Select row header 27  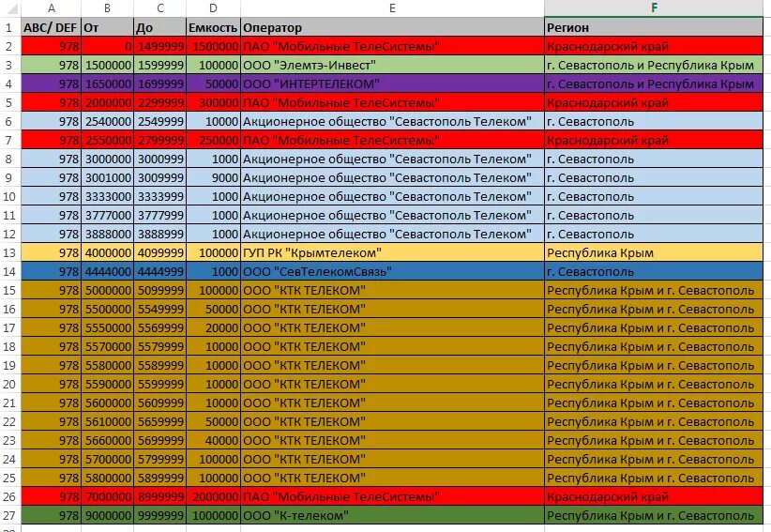click(9, 515)
